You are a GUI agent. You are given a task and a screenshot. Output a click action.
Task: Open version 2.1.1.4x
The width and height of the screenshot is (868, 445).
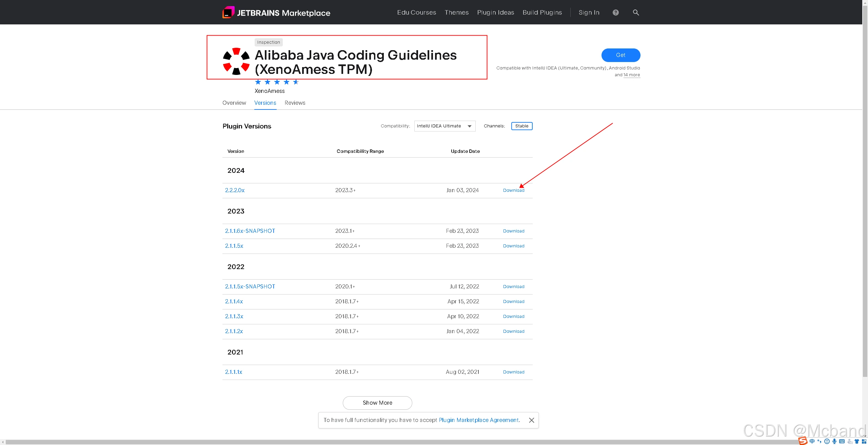pos(234,301)
